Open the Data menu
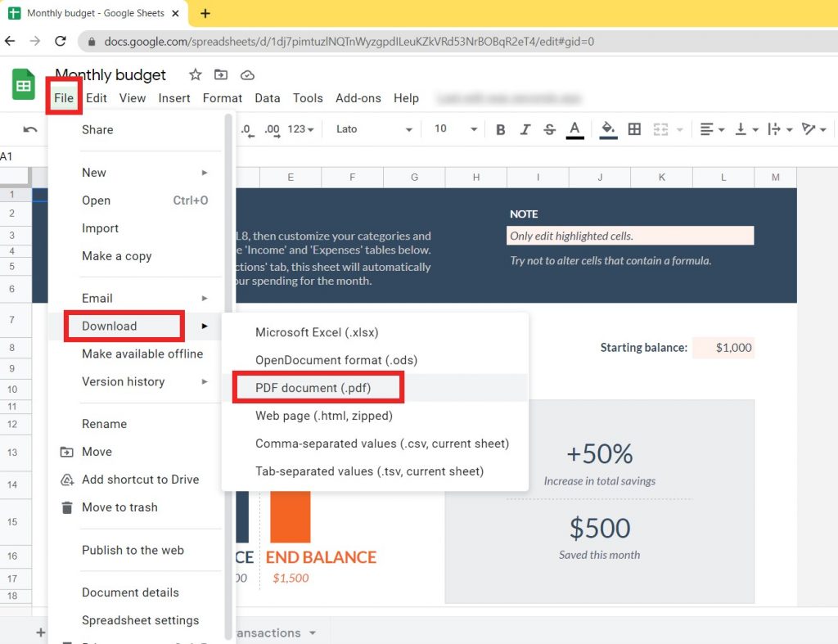The width and height of the screenshot is (838, 644). (x=268, y=98)
